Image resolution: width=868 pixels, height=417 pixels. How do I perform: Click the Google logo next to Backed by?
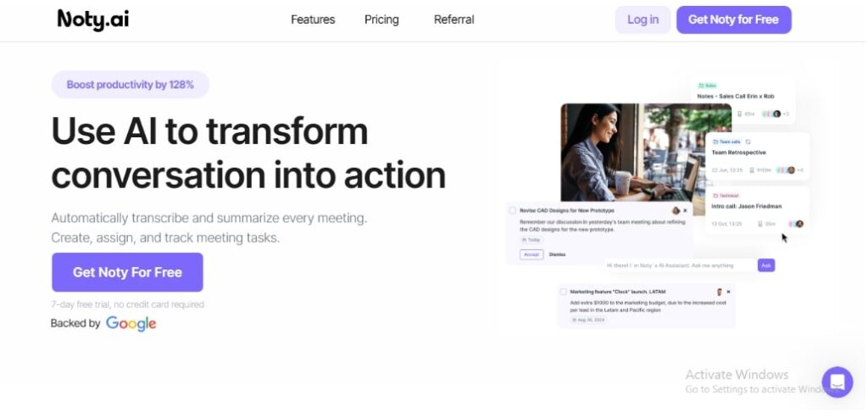[131, 324]
